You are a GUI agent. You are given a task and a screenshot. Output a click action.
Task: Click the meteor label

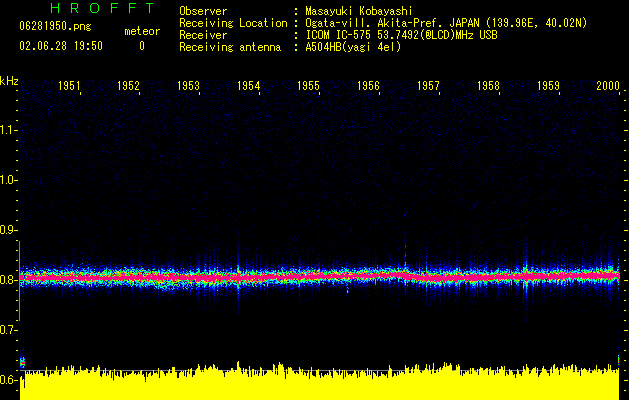142,31
